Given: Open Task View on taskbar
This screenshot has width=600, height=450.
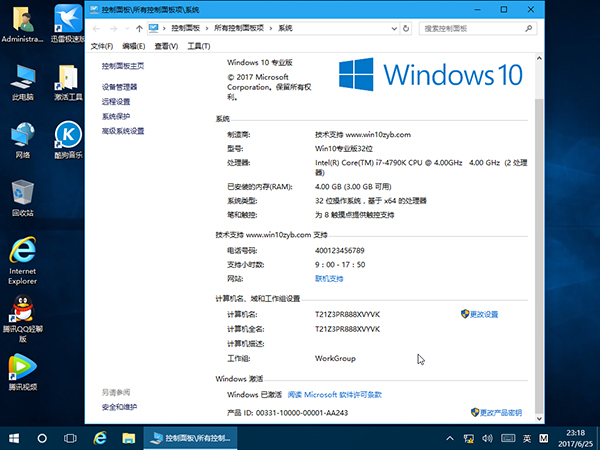Looking at the screenshot, I should (x=70, y=438).
